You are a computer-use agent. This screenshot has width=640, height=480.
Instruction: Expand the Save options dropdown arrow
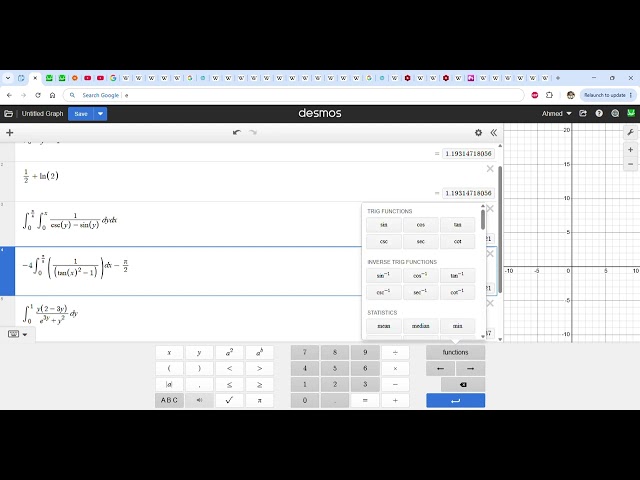pos(100,114)
